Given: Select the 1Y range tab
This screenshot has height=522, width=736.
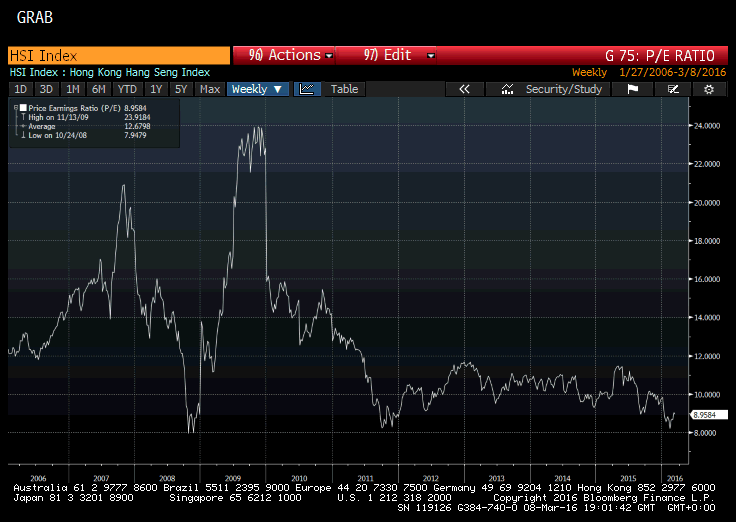Looking at the screenshot, I should tap(156, 89).
